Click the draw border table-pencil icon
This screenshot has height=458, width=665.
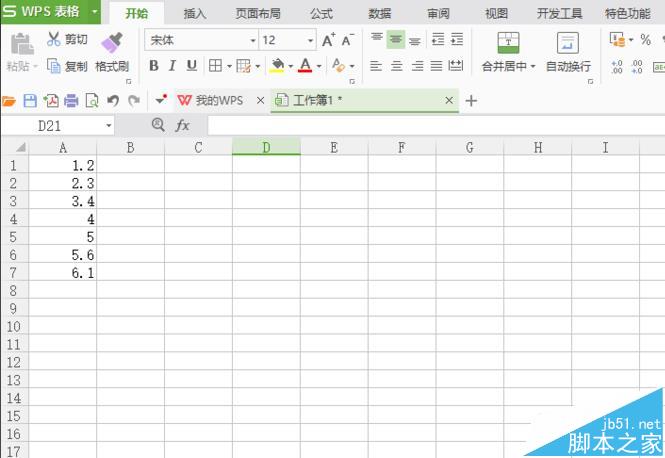(243, 66)
